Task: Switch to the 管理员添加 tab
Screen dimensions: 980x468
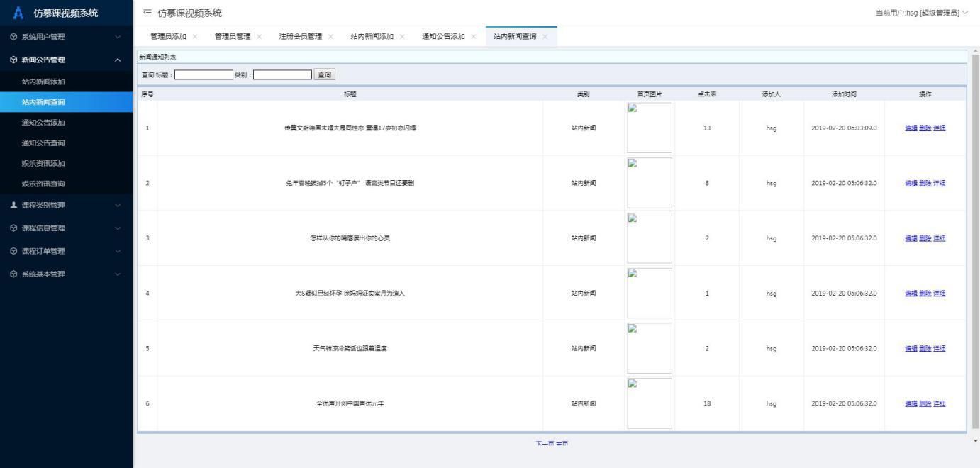Action: [168, 37]
